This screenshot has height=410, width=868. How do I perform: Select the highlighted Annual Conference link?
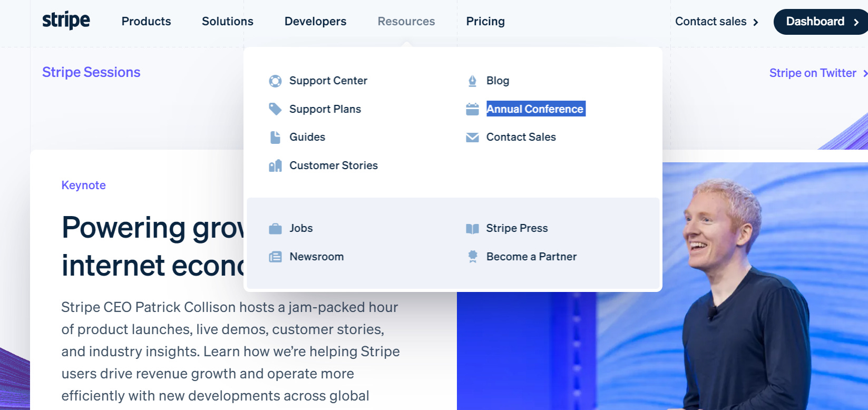[535, 109]
